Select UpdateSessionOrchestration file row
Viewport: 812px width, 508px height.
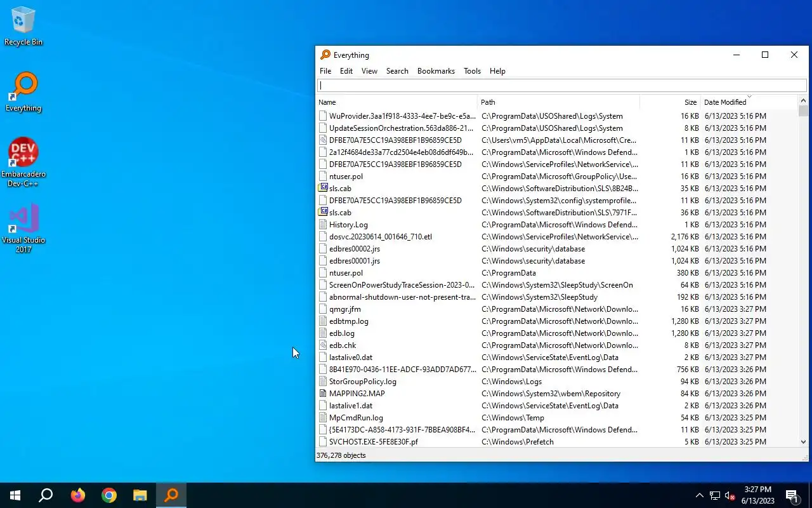[557, 128]
